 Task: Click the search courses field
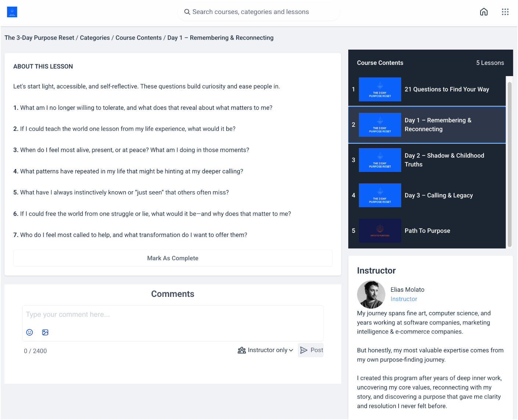pos(259,12)
